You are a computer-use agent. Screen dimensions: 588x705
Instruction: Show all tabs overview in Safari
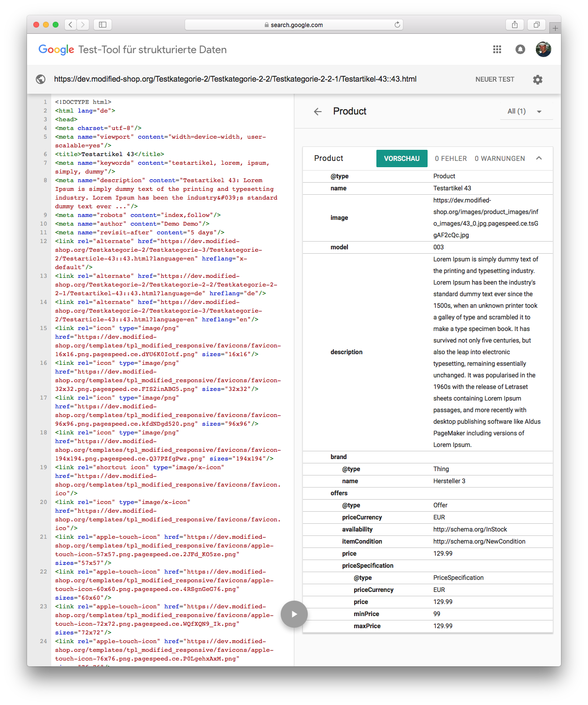(536, 25)
